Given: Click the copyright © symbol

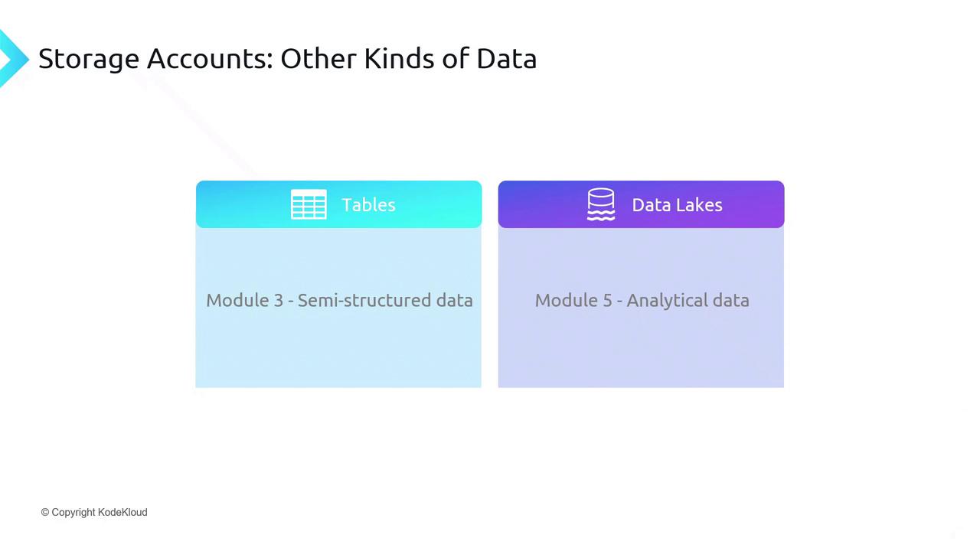Looking at the screenshot, I should tap(45, 512).
